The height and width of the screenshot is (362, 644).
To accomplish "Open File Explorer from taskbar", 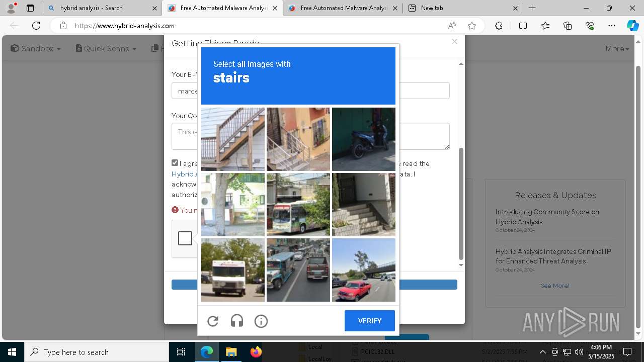I will (231, 352).
